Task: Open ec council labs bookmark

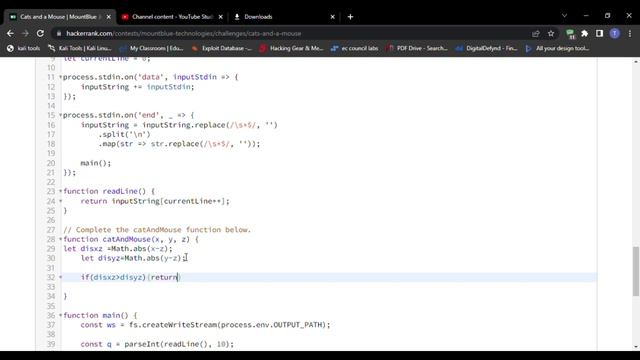Action: pos(354,48)
